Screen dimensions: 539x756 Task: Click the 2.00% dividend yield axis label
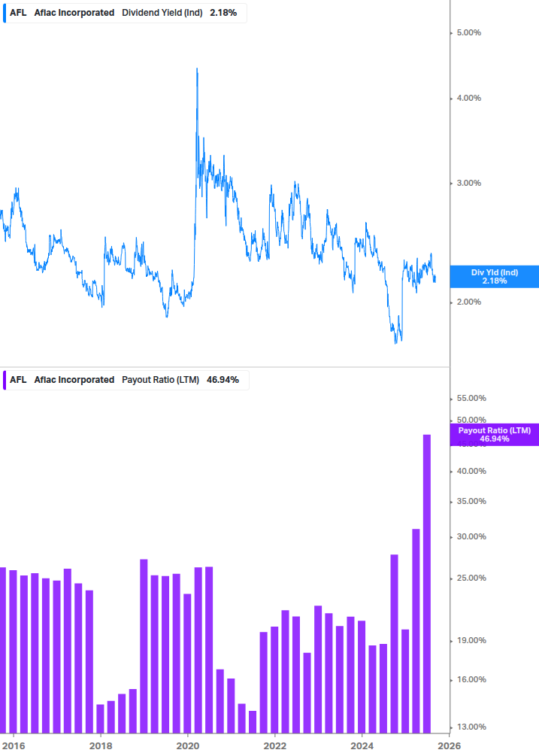tap(468, 302)
